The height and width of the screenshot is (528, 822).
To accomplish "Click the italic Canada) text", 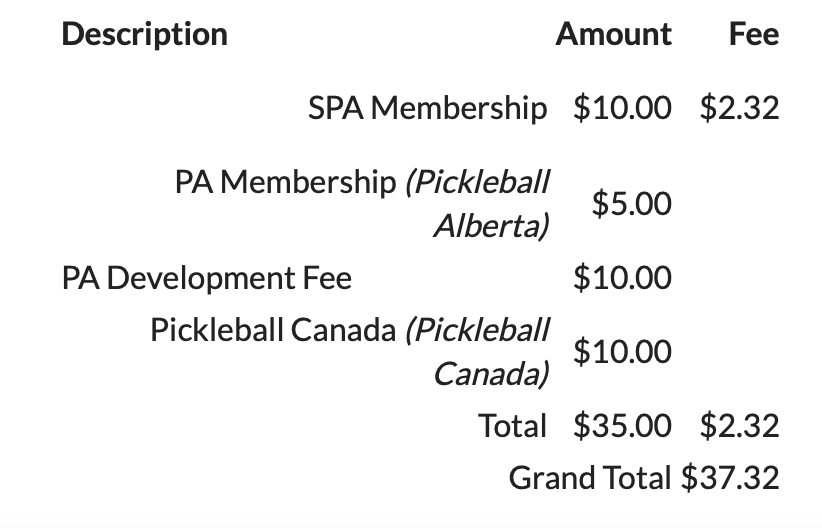I will (x=492, y=374).
